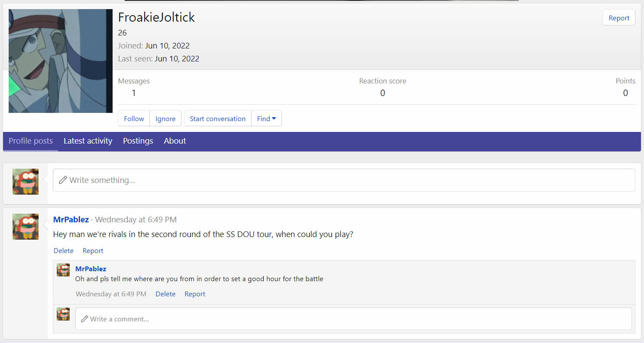Click the pencil icon in Write a comment field
644x343 pixels.
click(84, 319)
